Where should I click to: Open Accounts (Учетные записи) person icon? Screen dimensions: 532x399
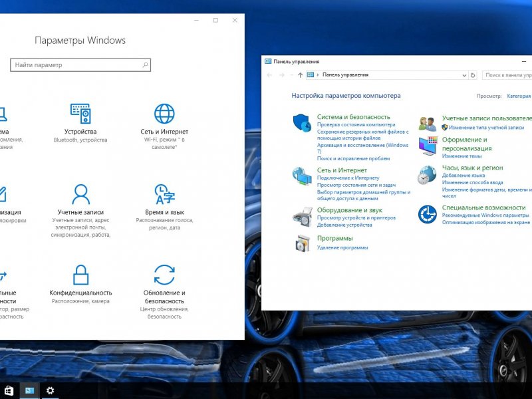click(80, 194)
